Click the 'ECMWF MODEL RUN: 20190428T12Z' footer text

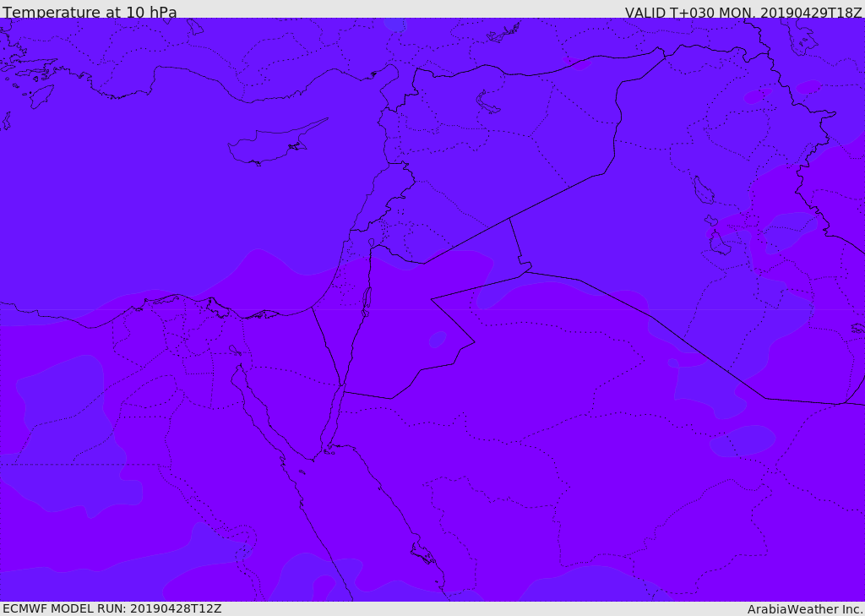pyautogui.click(x=112, y=609)
